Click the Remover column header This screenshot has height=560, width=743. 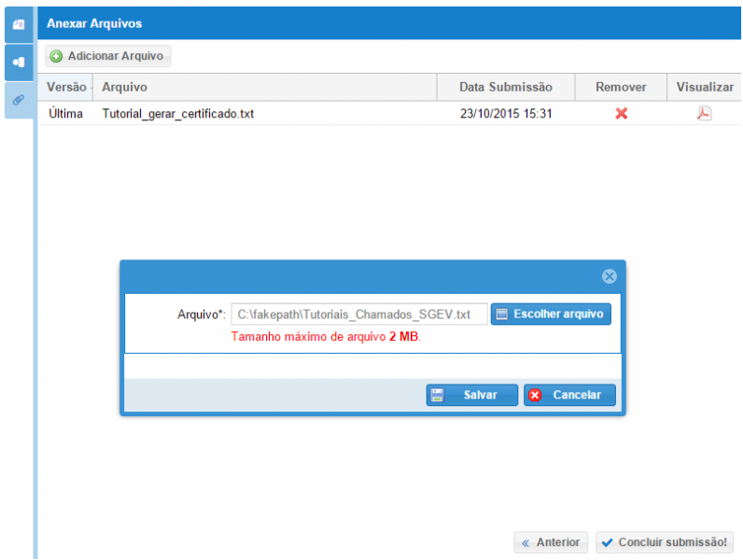pos(621,87)
